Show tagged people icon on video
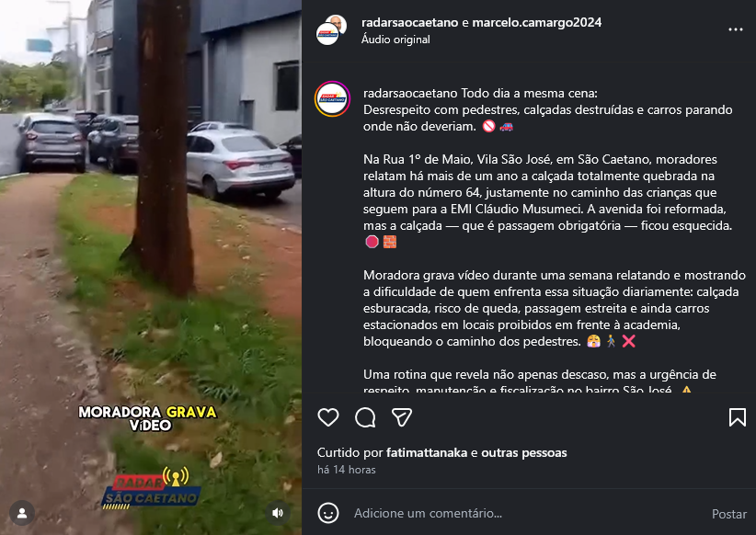The width and height of the screenshot is (756, 535). tap(22, 513)
